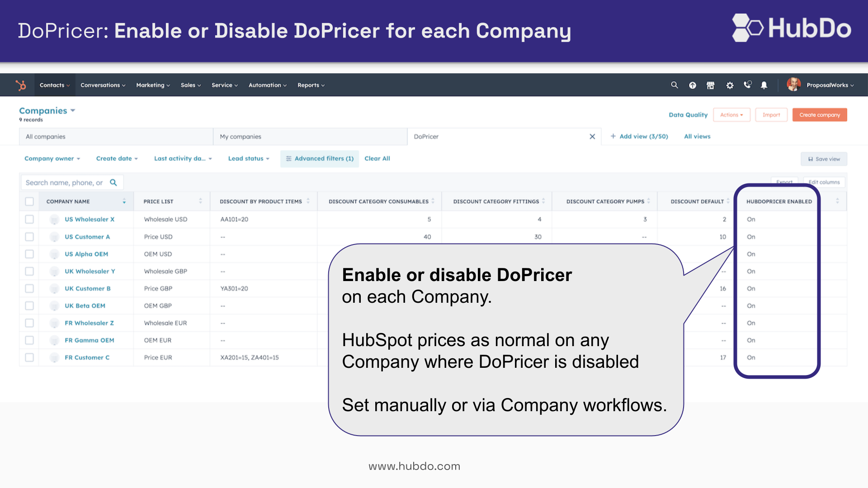Open the search magnifier in top navigation
The width and height of the screenshot is (868, 488).
coord(674,85)
